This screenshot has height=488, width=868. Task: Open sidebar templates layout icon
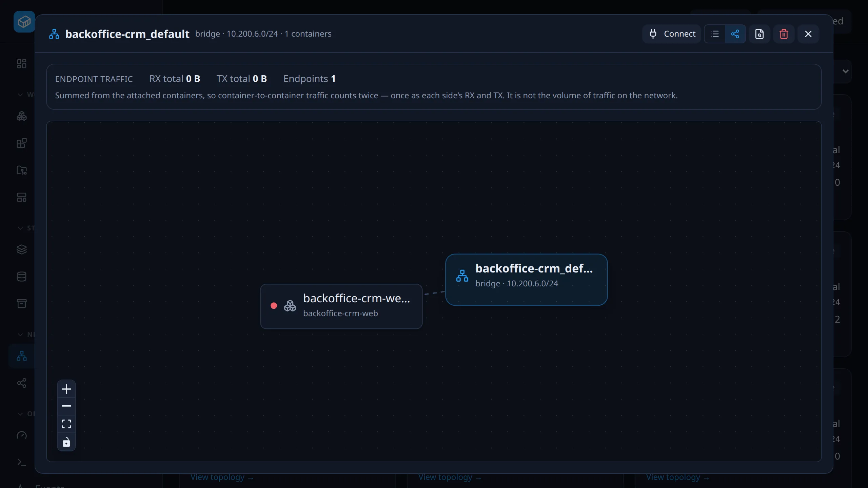coord(22,197)
